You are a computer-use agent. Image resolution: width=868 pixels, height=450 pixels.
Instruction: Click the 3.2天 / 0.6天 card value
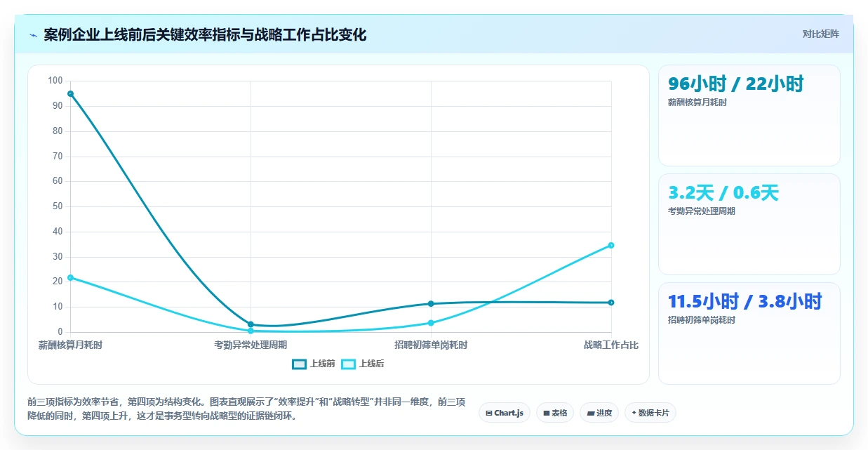pyautogui.click(x=723, y=192)
